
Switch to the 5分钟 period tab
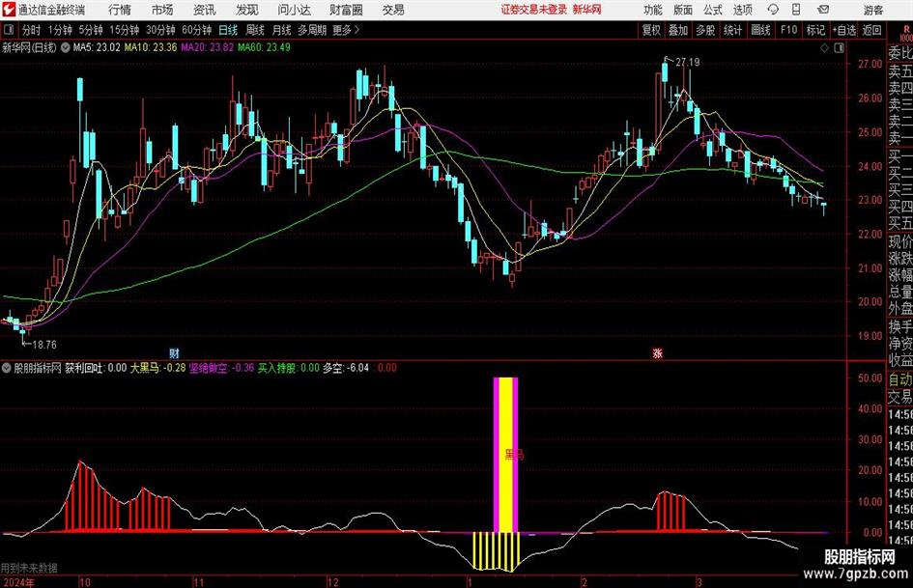coord(90,30)
